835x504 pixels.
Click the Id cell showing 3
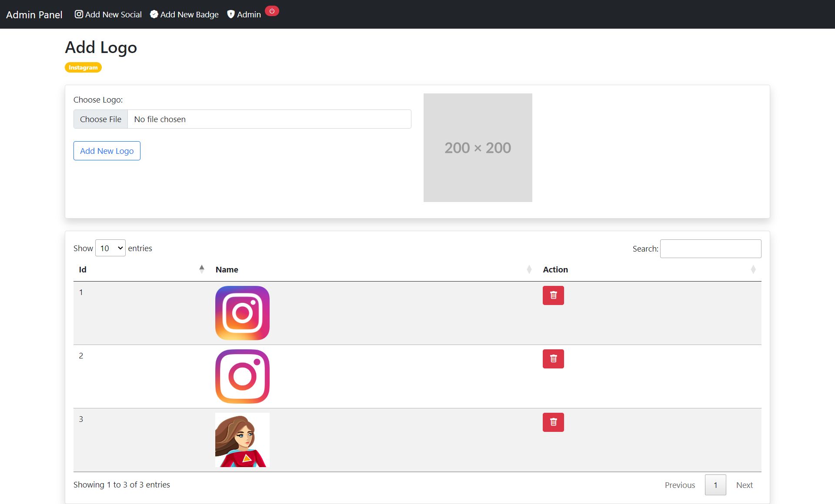tap(81, 419)
